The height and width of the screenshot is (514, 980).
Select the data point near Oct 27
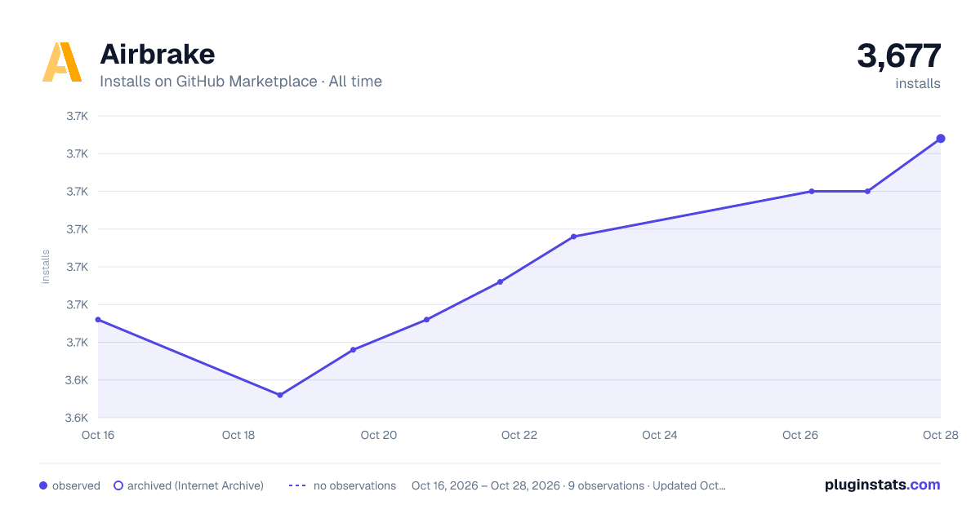coord(867,192)
